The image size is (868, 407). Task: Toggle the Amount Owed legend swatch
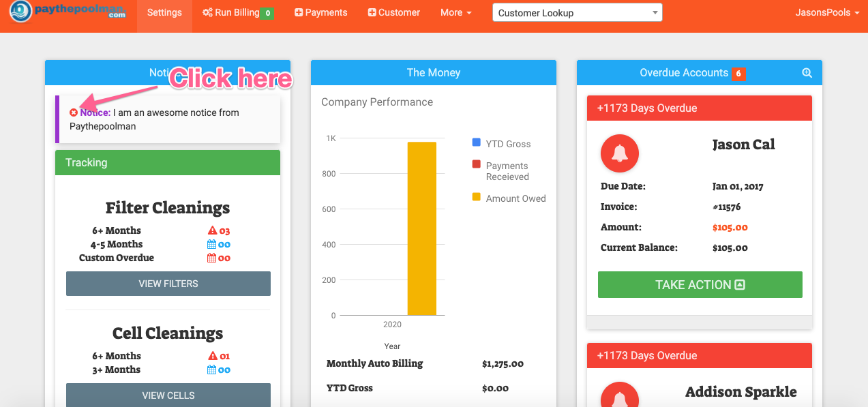477,197
